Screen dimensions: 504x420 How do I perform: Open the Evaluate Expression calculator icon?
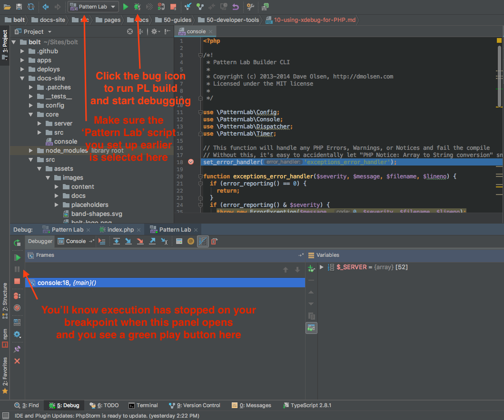pyautogui.click(x=179, y=241)
